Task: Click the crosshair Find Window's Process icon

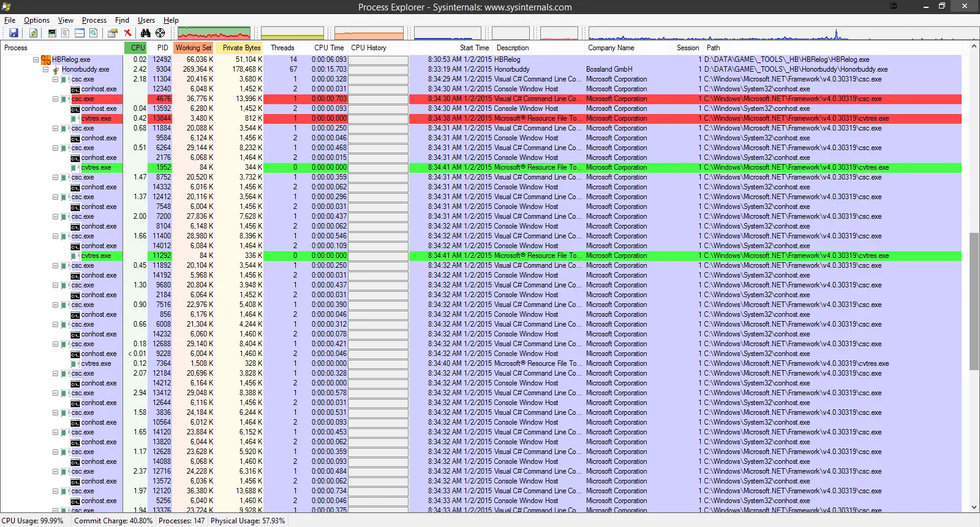Action: 160,33
